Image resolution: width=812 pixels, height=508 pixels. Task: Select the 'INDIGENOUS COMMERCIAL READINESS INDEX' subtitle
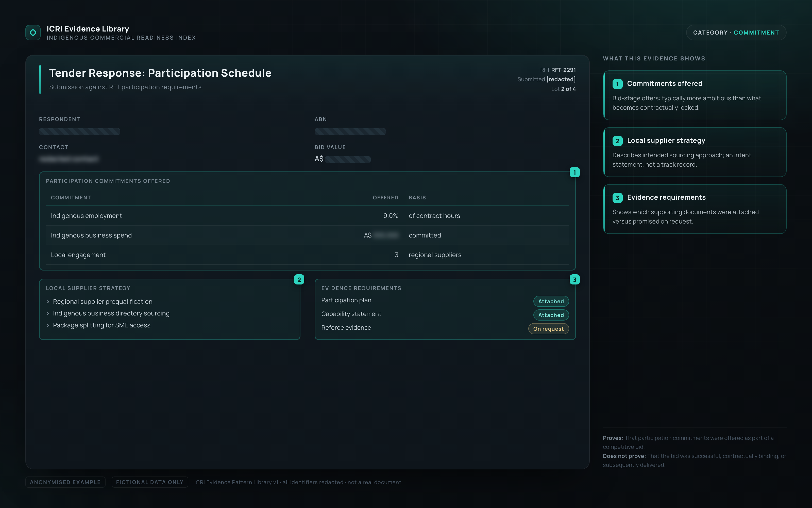click(x=121, y=38)
